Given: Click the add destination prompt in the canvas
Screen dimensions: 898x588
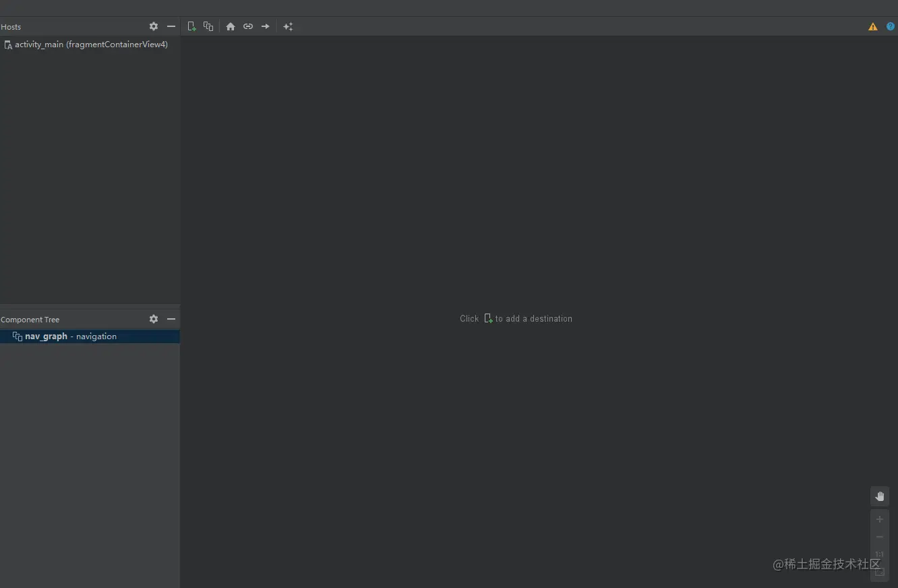Looking at the screenshot, I should [x=516, y=318].
